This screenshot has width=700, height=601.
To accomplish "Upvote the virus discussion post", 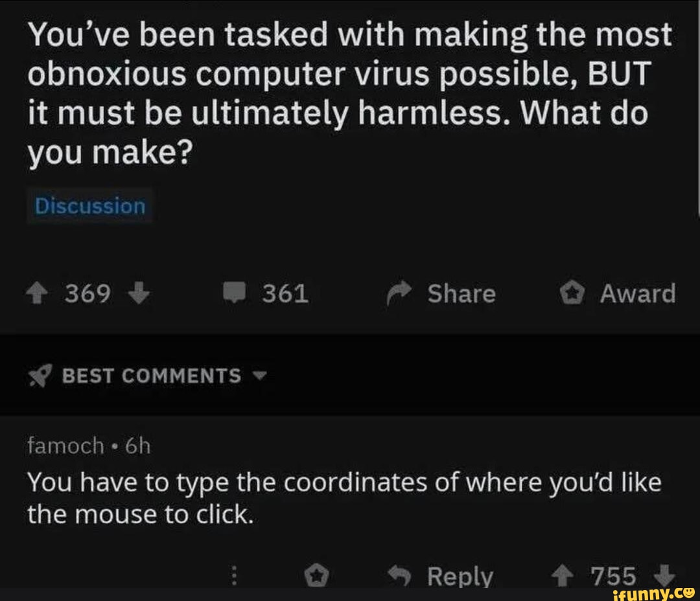I will click(37, 293).
